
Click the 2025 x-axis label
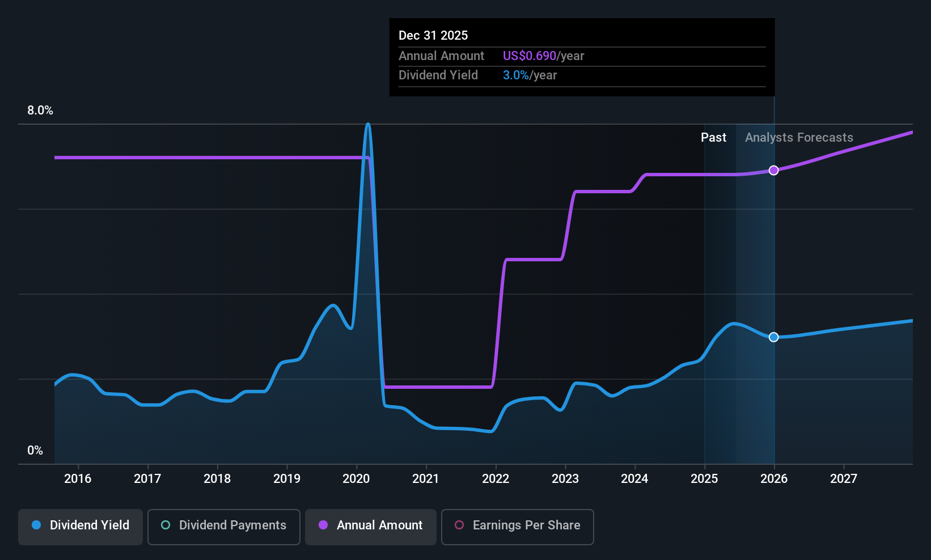(704, 479)
